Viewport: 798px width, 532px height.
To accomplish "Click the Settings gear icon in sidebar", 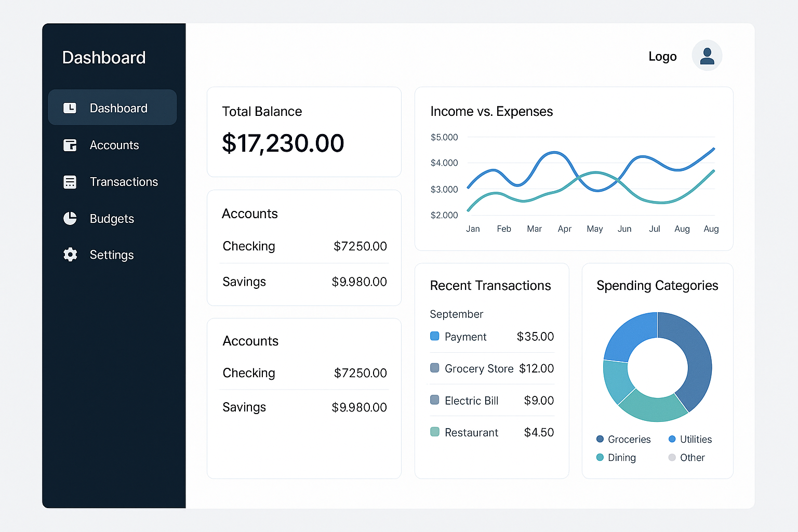I will tap(70, 255).
